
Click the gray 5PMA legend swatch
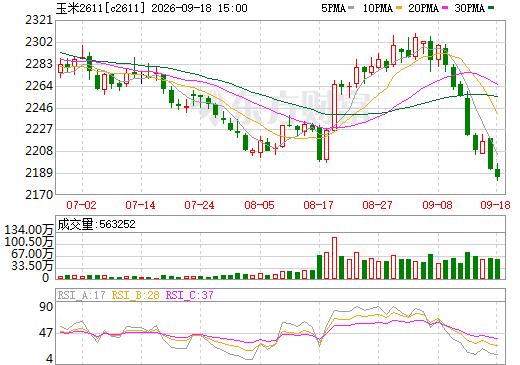pyautogui.click(x=351, y=8)
